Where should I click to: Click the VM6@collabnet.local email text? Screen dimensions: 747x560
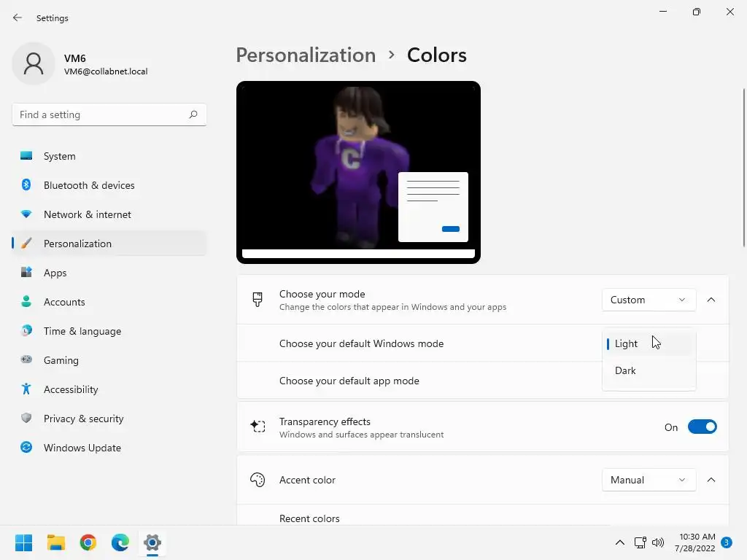click(x=106, y=71)
